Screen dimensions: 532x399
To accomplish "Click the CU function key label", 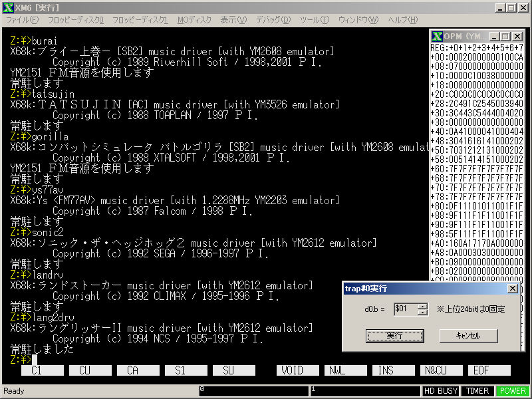I will coord(90,370).
